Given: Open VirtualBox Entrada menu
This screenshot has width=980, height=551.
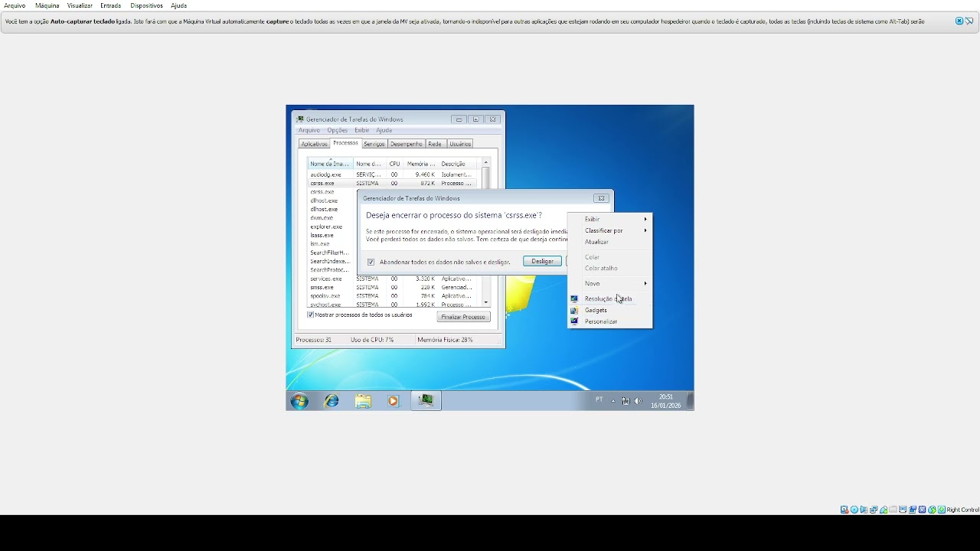Looking at the screenshot, I should (x=111, y=5).
